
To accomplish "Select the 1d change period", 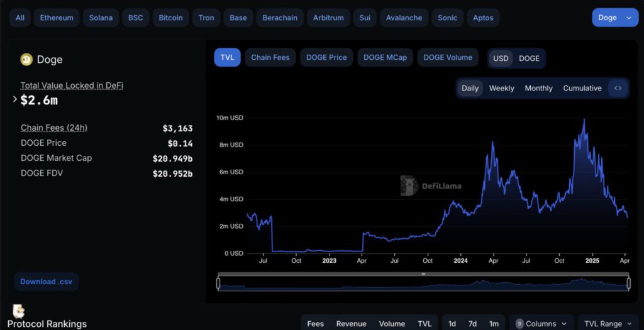I will click(x=452, y=324).
